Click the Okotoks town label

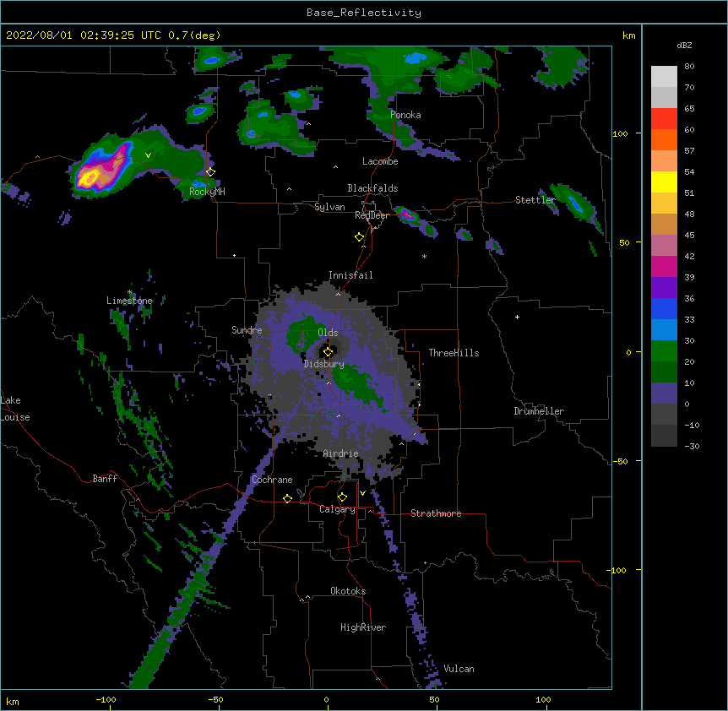pos(348,591)
